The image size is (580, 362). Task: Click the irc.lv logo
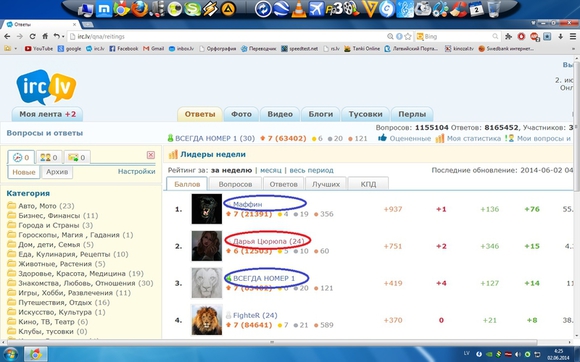pyautogui.click(x=46, y=87)
